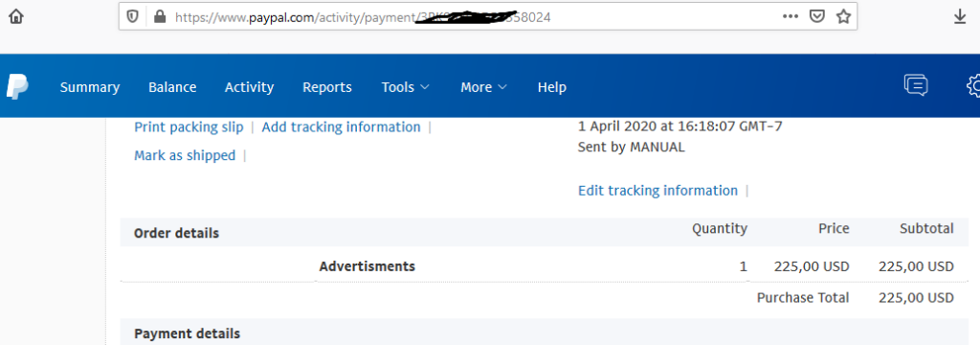Screen dimensions: 980x345
Task: Open the Activity page
Action: click(250, 87)
